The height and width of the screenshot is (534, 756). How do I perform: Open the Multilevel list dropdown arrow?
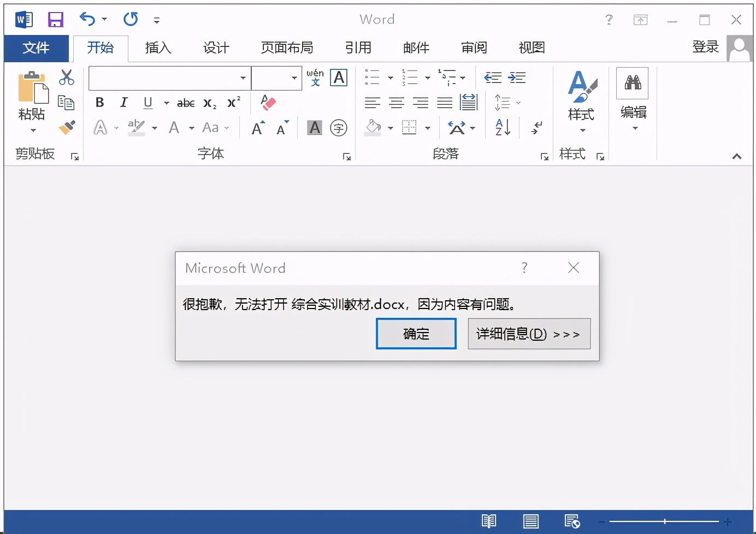click(463, 78)
